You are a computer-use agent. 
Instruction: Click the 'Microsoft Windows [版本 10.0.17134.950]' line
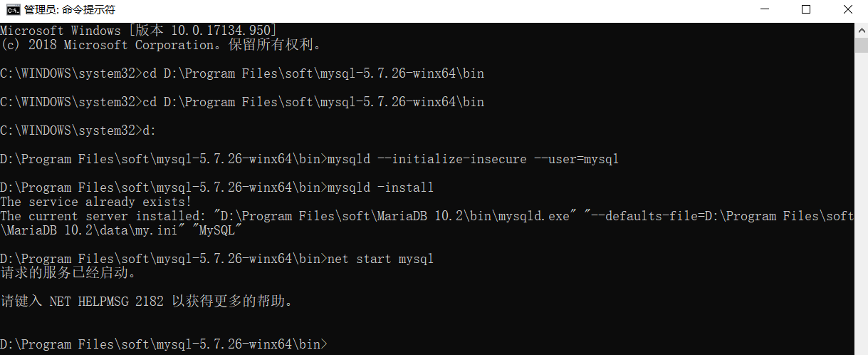139,31
